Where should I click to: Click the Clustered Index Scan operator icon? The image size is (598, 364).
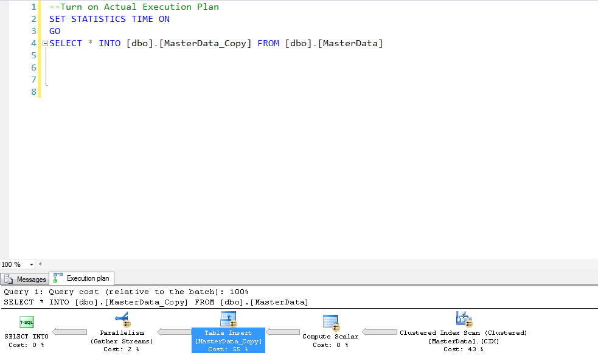click(464, 319)
